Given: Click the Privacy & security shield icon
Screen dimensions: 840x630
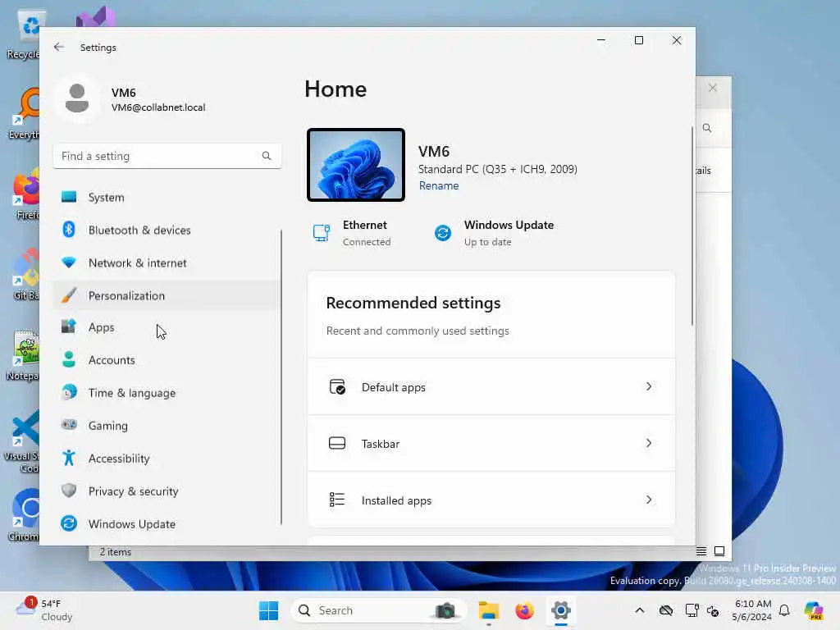Looking at the screenshot, I should [x=69, y=491].
